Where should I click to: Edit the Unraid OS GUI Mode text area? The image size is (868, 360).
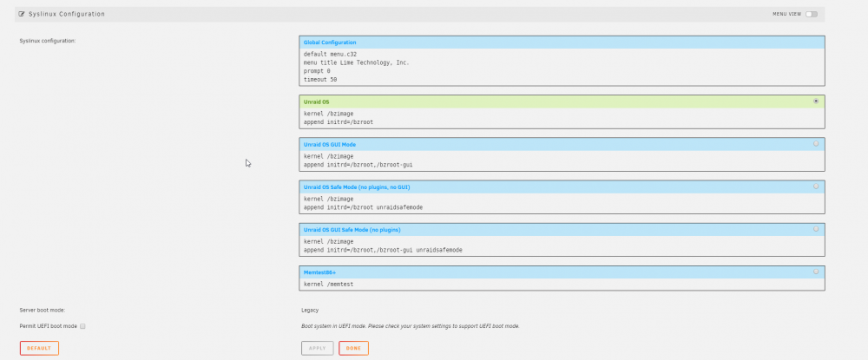[x=562, y=160]
